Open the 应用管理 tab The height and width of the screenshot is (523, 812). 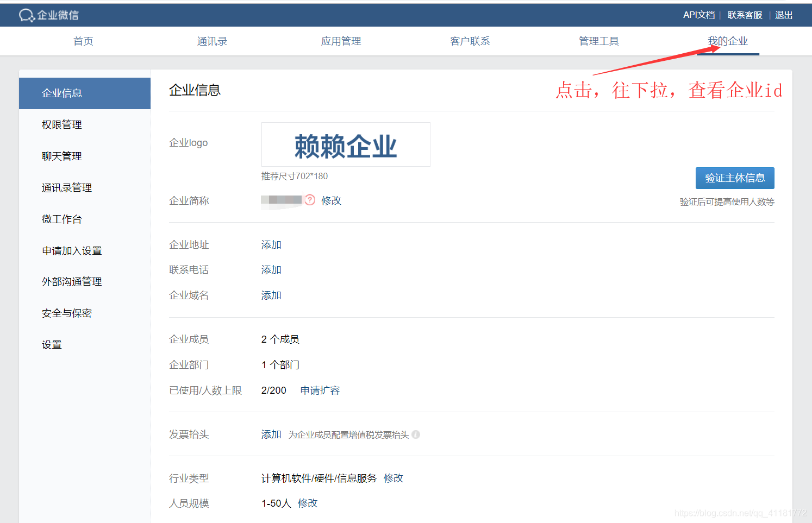click(x=341, y=41)
